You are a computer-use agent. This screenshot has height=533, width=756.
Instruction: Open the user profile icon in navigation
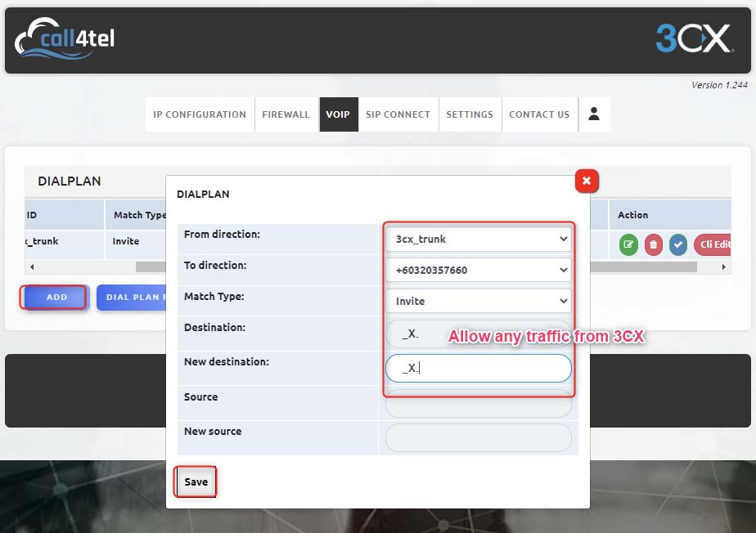[x=594, y=114]
